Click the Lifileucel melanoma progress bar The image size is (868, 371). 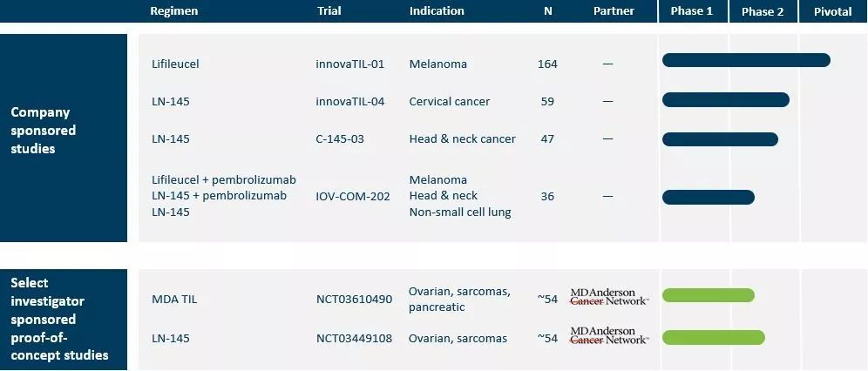pyautogui.click(x=746, y=60)
